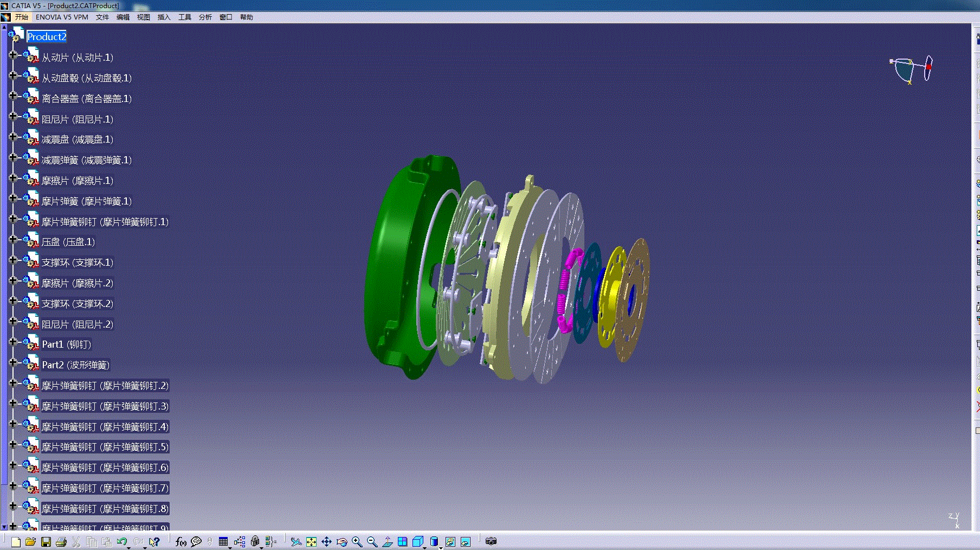
Task: Open the Capture camera tool
Action: tap(491, 541)
